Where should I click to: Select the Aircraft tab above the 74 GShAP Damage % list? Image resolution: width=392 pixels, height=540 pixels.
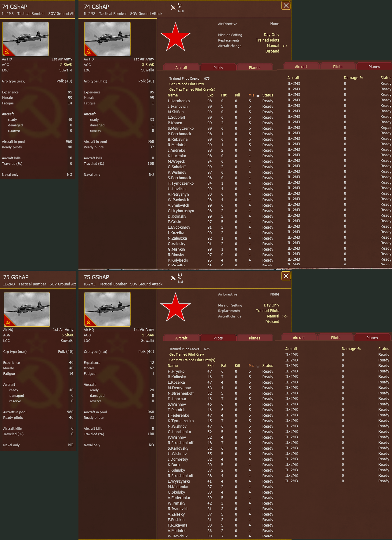tap(301, 67)
